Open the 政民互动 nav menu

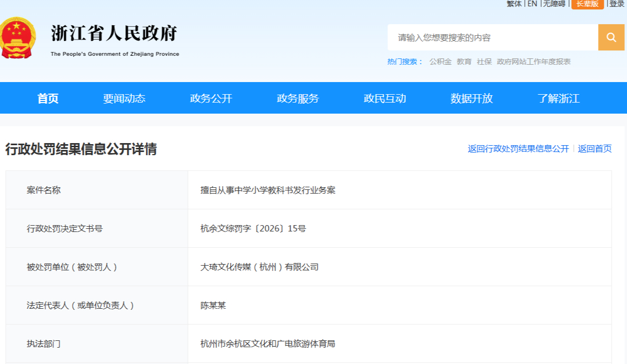385,98
